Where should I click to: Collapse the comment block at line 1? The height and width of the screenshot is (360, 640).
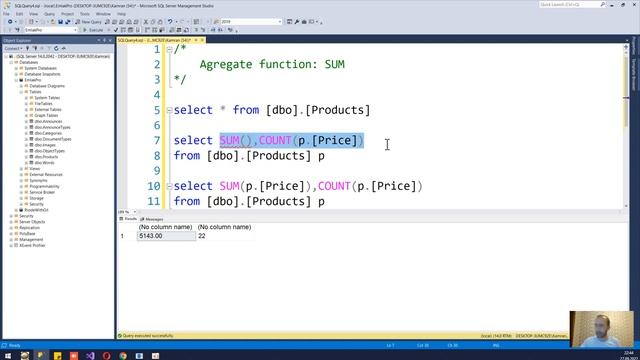[169, 49]
